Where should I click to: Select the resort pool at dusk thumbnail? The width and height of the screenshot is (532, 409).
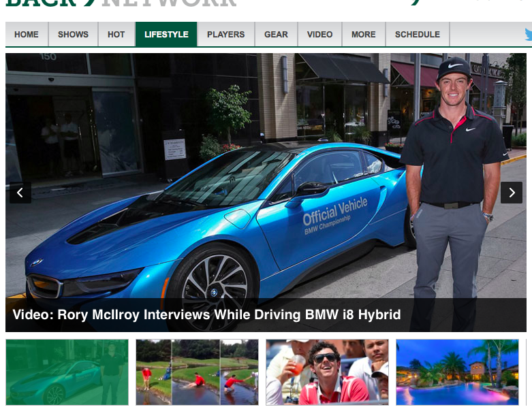456,372
